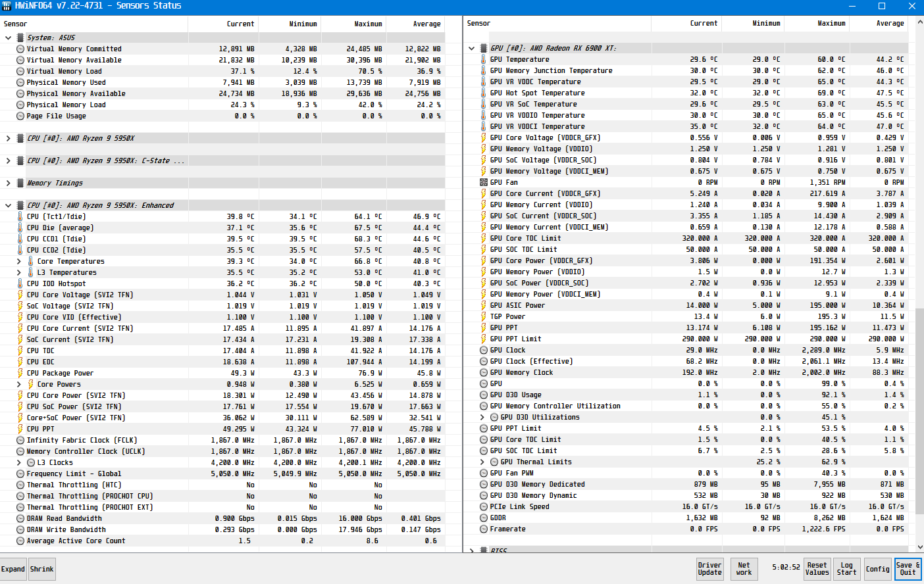The image size is (924, 584).
Task: Click the thermometer icon beside GPU Hot Spot Temperature
Action: tap(484, 93)
